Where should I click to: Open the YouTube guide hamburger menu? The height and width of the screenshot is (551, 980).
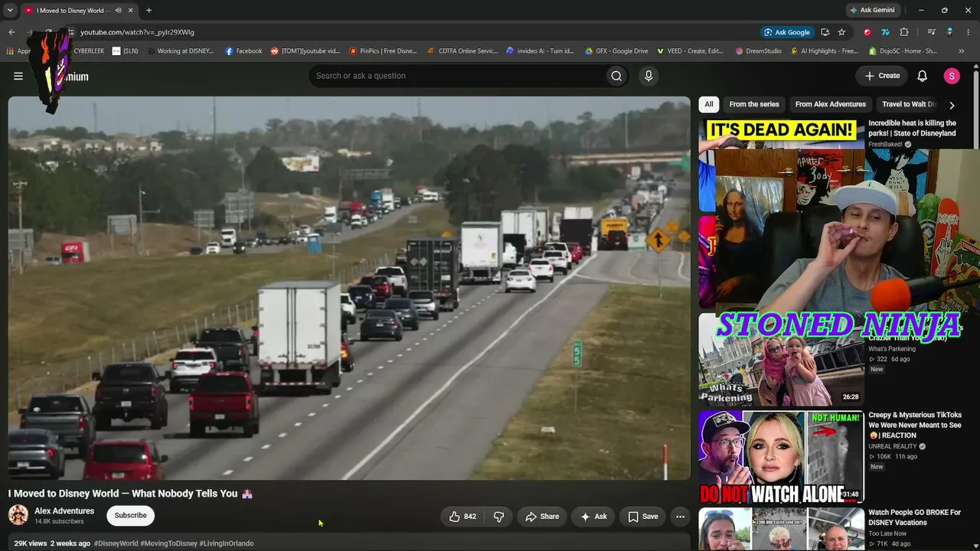18,76
